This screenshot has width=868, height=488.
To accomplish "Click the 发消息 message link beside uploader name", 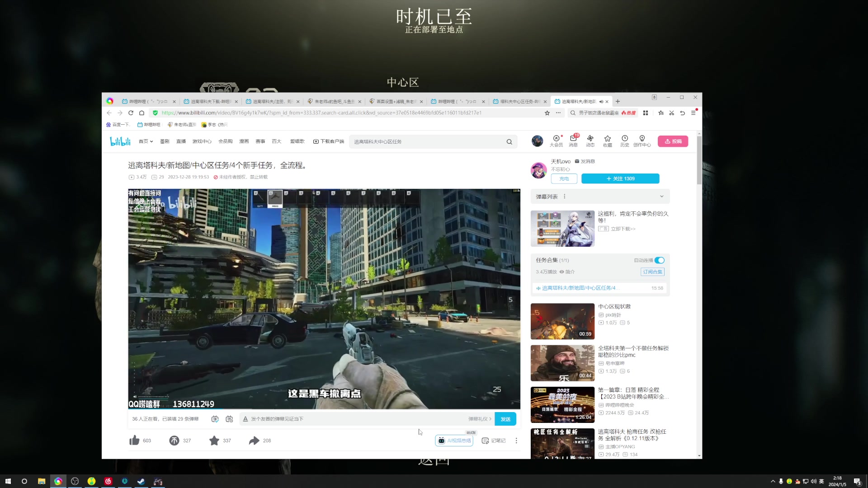I will coord(585,161).
